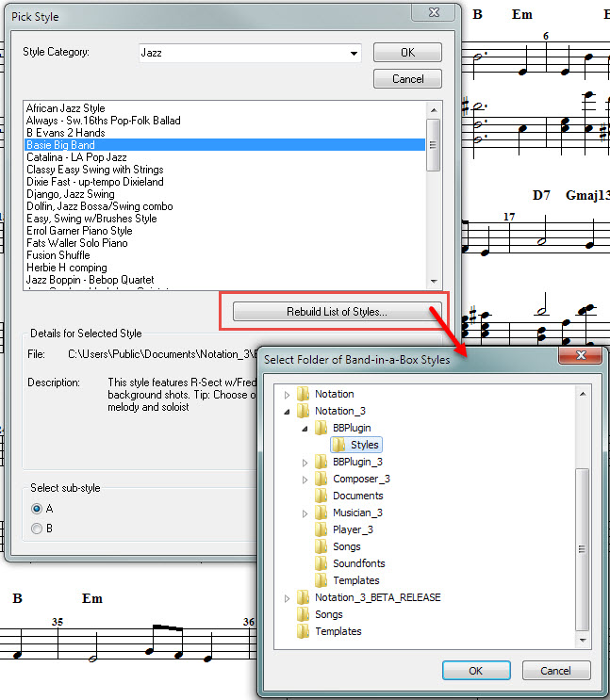Viewport: 610px width, 700px height.
Task: Click the Soundfonts folder icon
Action: point(321,563)
